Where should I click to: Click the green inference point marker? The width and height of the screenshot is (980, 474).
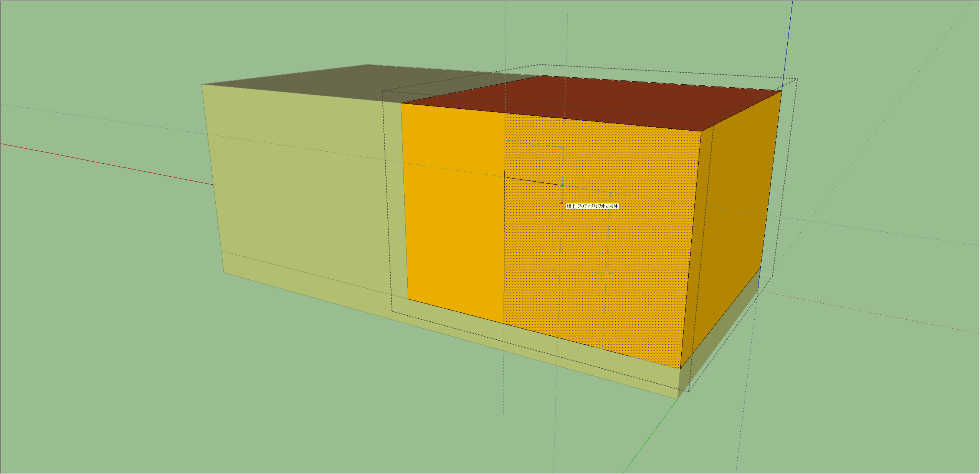(562, 186)
